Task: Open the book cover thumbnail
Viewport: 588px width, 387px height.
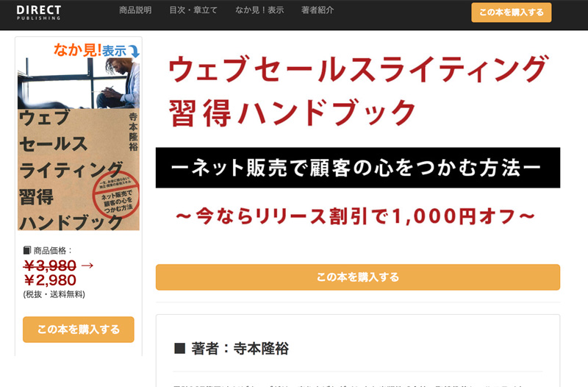Action: click(x=79, y=143)
